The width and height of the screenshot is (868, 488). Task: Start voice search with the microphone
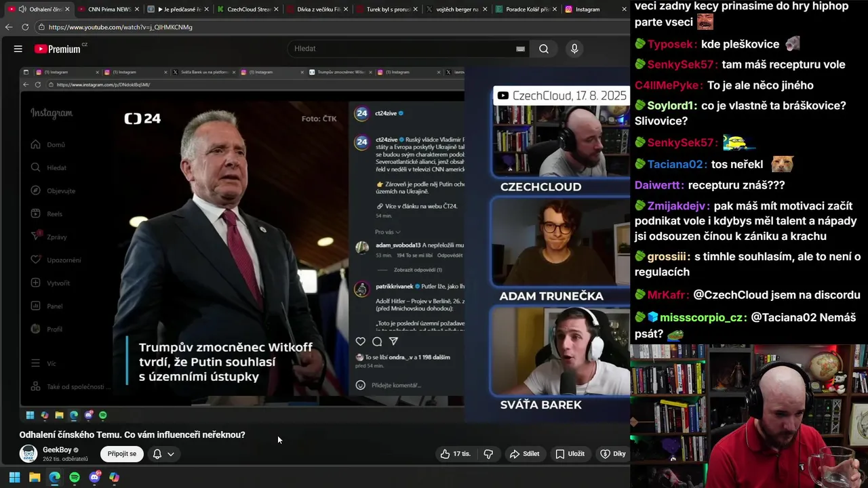(574, 49)
